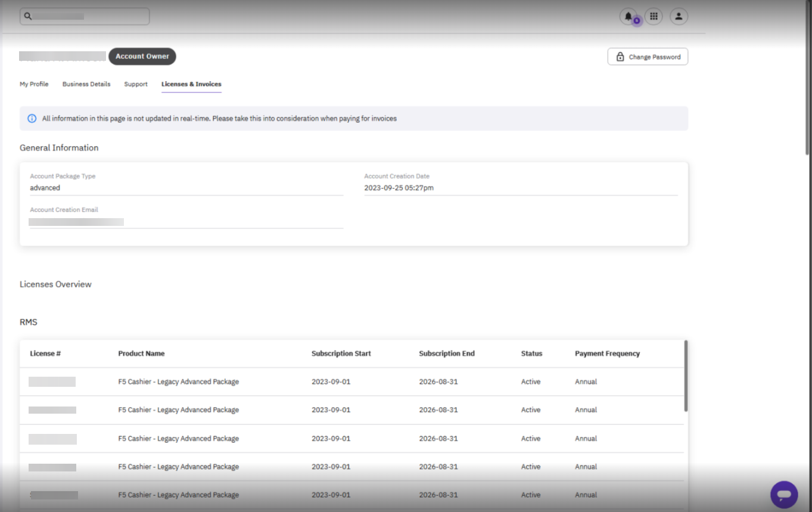Click first row's 2026-08-31 end date
This screenshot has height=512, width=812.
tap(438, 381)
